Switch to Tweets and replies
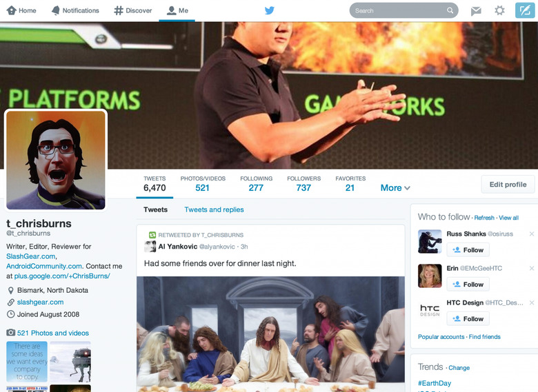538x392 pixels. (x=214, y=209)
